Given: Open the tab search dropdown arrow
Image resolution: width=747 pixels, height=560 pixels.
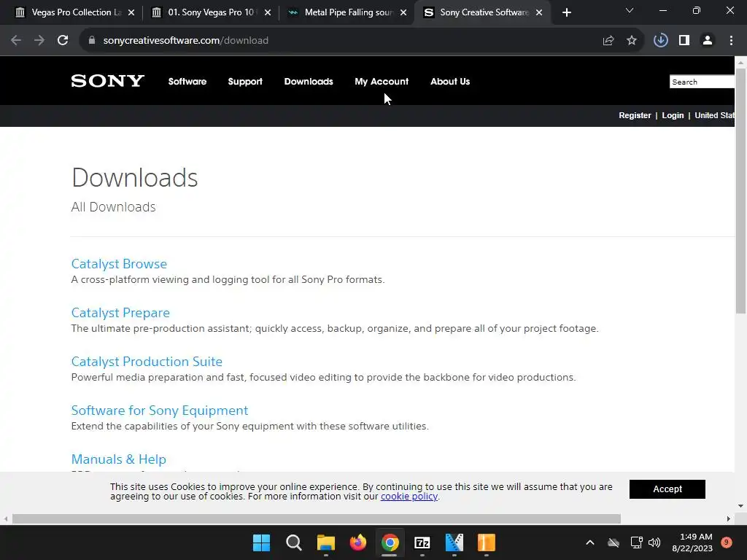Looking at the screenshot, I should [630, 10].
